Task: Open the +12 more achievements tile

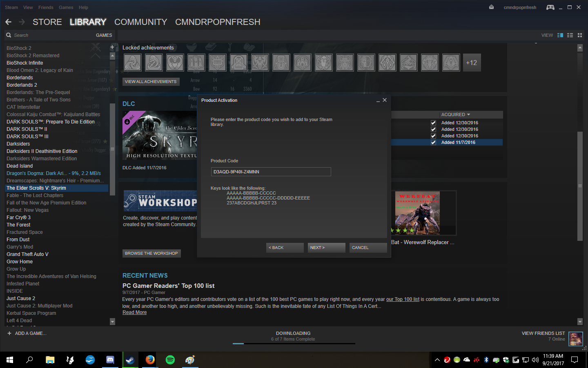Action: [x=472, y=63]
